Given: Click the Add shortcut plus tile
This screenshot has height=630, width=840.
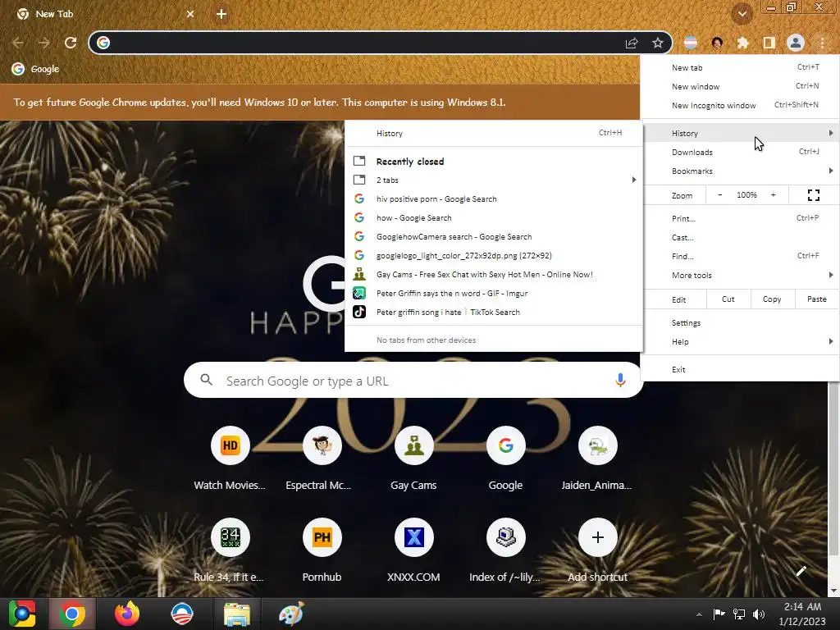Looking at the screenshot, I should (x=597, y=550).
